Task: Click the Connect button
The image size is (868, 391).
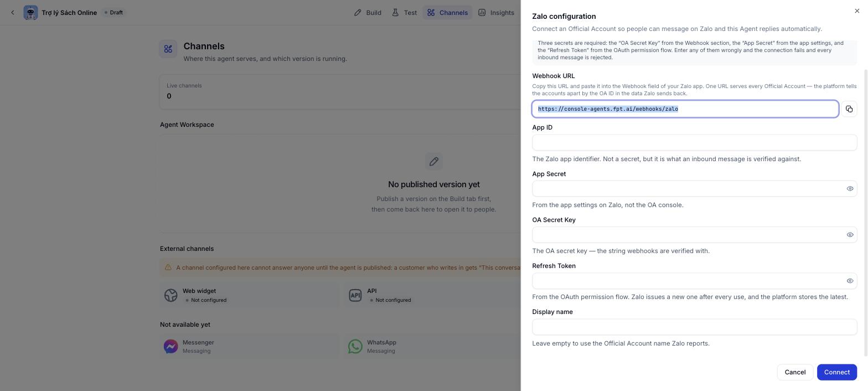Action: pos(836,372)
